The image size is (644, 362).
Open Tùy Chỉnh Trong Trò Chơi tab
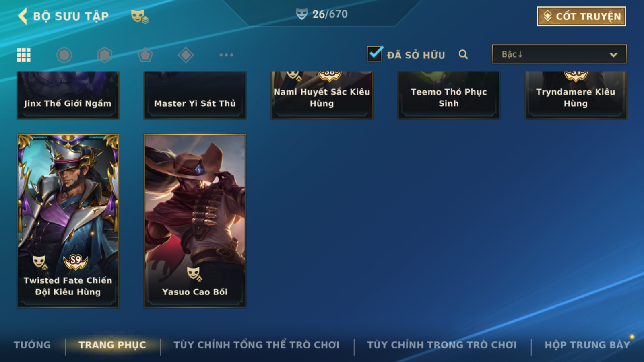(442, 345)
